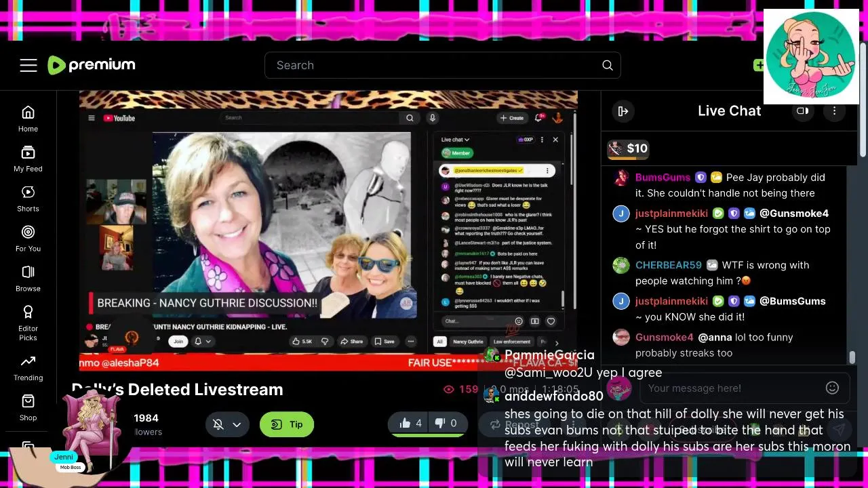Click the YouTube Create button
Screen dimensions: 868x488
click(512, 118)
